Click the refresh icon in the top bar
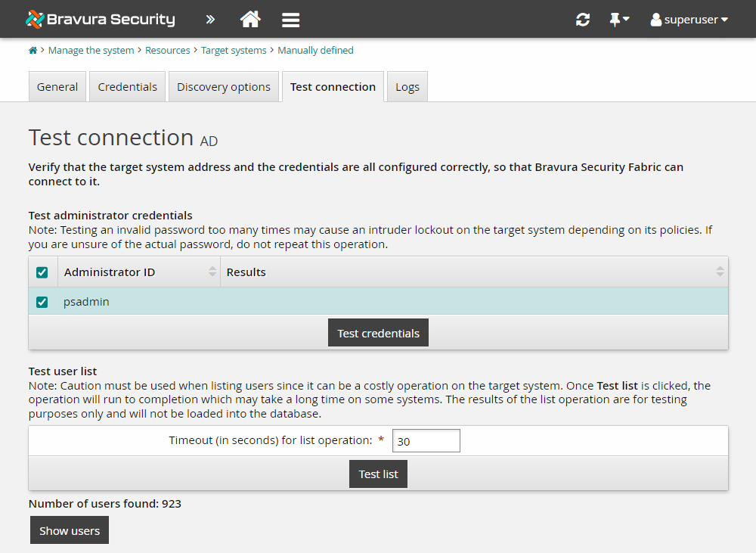Screen dimensions: 756x553 pos(582,19)
